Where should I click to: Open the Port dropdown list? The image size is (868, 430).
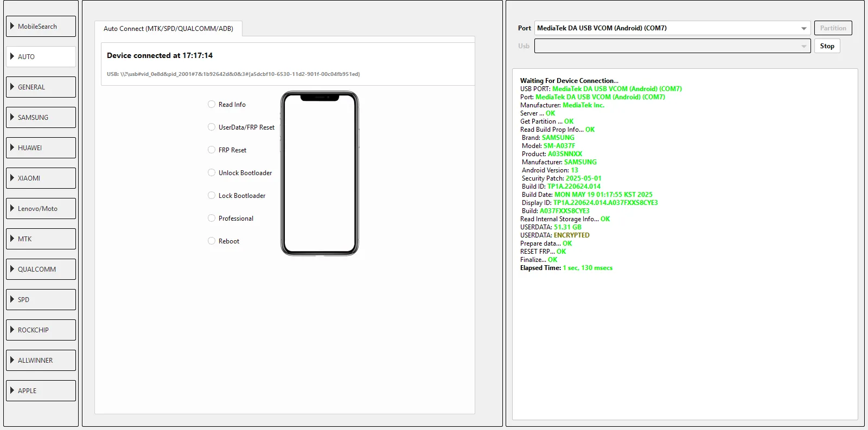pos(803,28)
